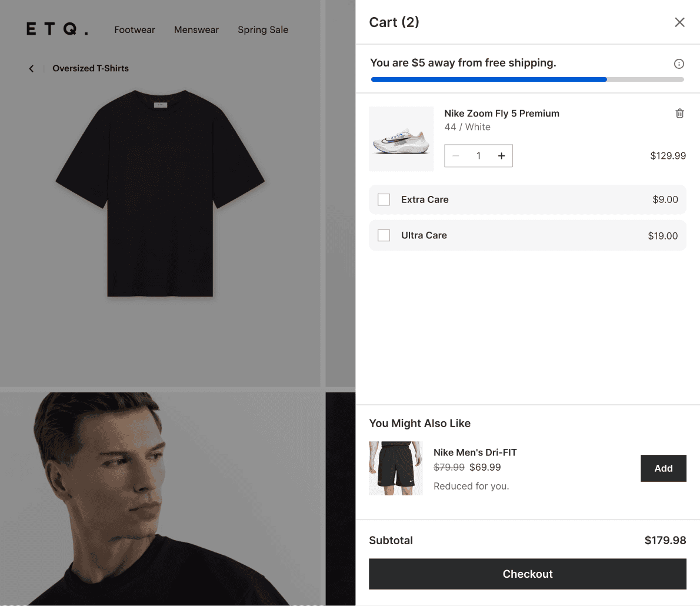
Task: Click the Checkout button
Action: pyautogui.click(x=527, y=574)
